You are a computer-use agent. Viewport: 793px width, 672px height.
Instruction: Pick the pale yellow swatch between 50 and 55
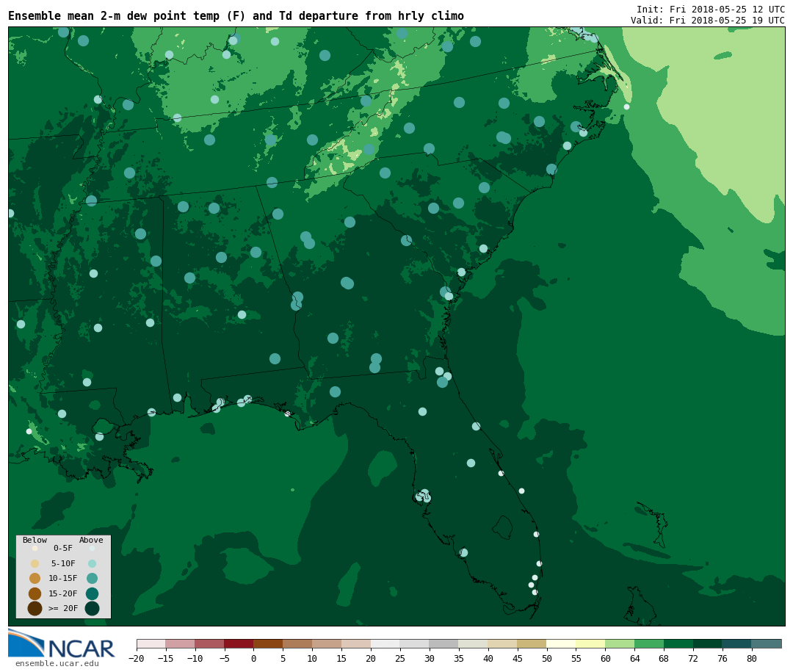[562, 643]
